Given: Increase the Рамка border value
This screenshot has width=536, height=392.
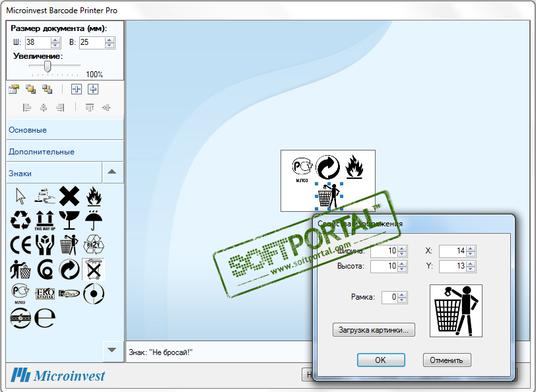Looking at the screenshot, I should click(402, 294).
